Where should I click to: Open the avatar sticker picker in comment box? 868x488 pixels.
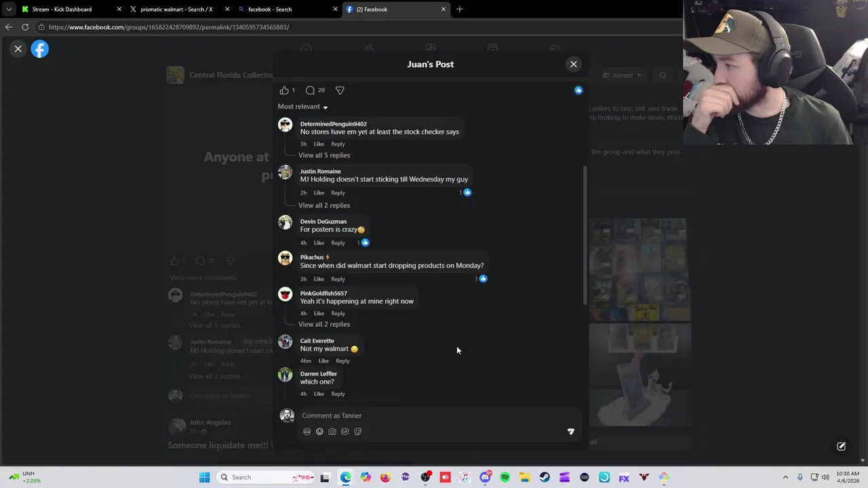tap(307, 432)
